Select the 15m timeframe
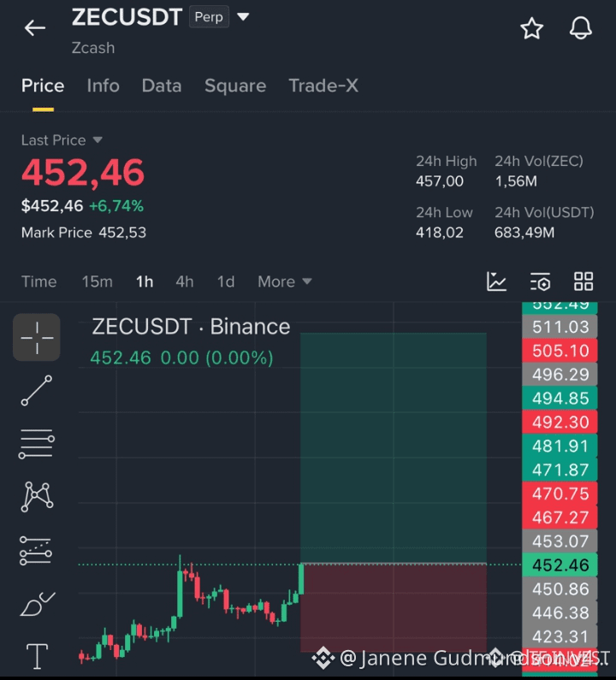Screen dimensions: 616x680 pyautogui.click(x=98, y=282)
